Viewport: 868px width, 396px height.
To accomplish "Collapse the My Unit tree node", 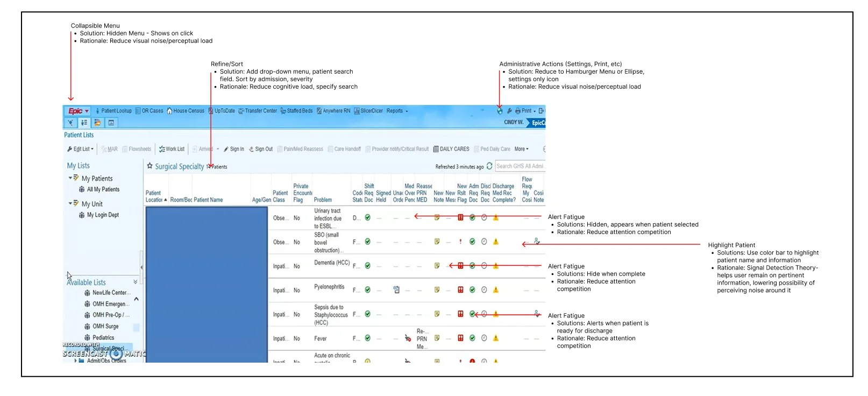I will (x=70, y=203).
